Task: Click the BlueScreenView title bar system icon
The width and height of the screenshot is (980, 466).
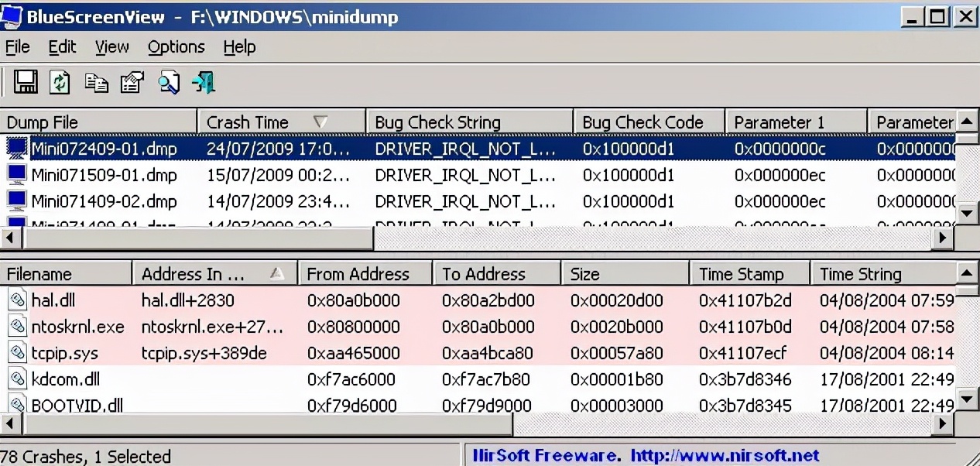Action: pyautogui.click(x=11, y=16)
